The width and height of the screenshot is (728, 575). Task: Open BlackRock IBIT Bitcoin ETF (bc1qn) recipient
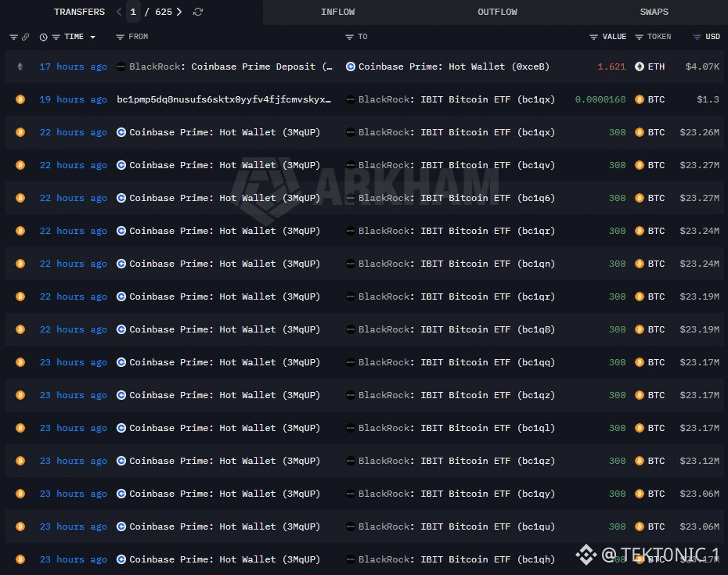coord(456,264)
